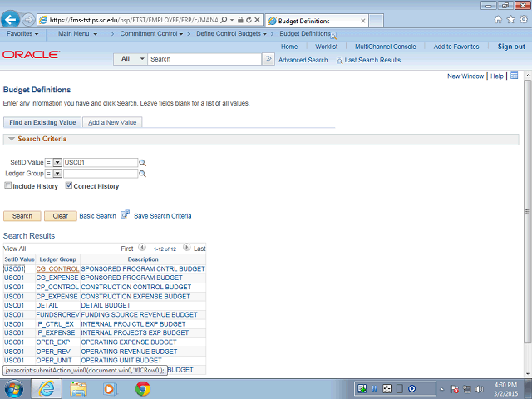Click the address bar search magnifier icon
Screen dimensions: 532x399
pos(224,20)
